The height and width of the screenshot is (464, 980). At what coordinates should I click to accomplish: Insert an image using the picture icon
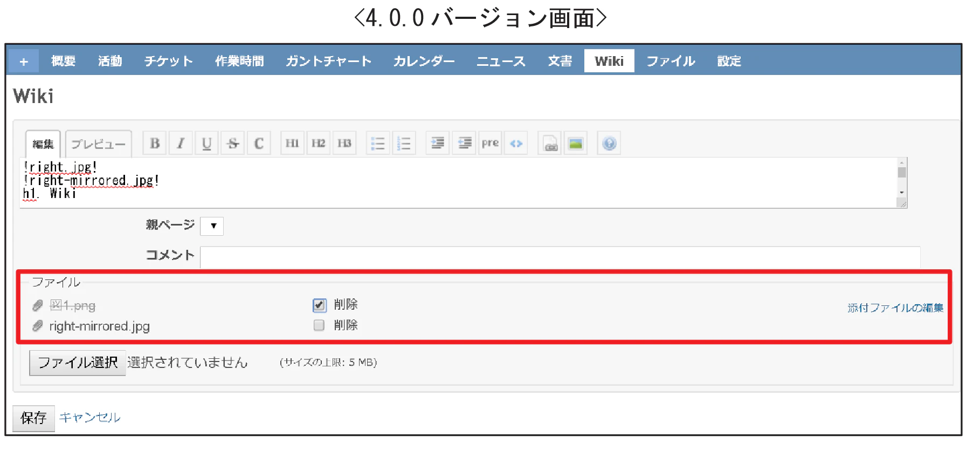tap(576, 144)
